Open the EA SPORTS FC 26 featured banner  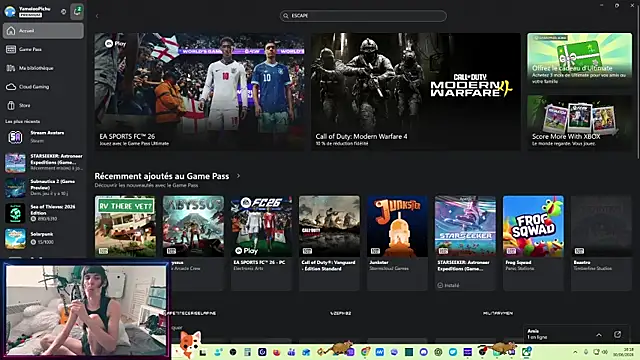pos(200,91)
